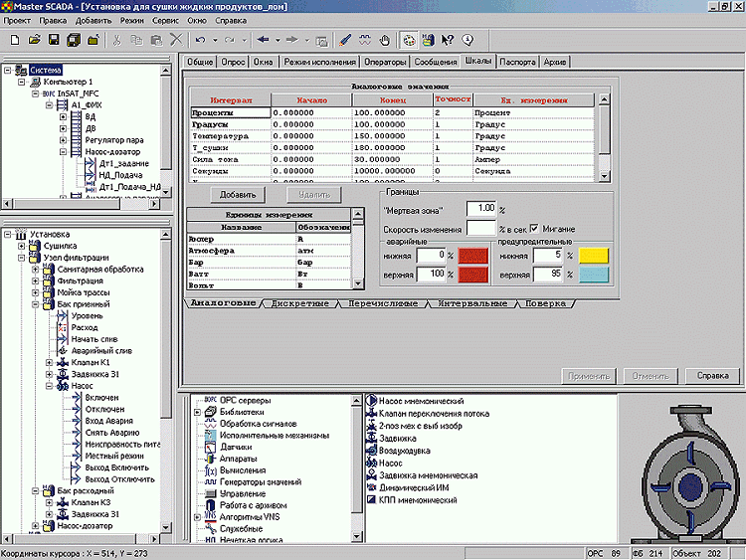
Task: Select the Температура row in the intervals table
Action: [x=393, y=136]
